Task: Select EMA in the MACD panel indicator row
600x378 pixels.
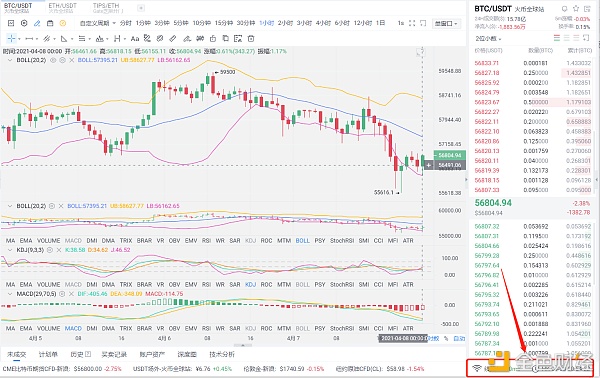Action: 26,329
